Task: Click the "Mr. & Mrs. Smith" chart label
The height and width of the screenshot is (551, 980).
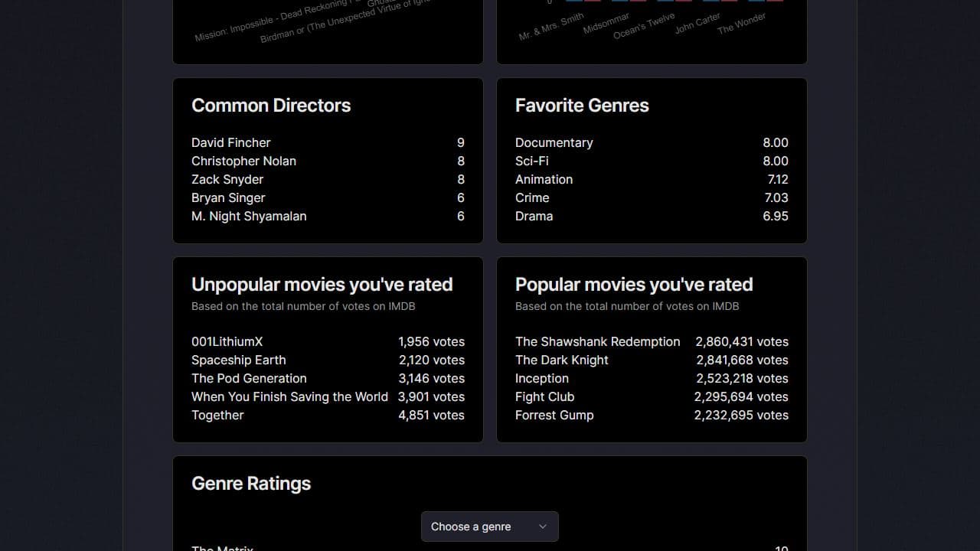Action: point(550,25)
